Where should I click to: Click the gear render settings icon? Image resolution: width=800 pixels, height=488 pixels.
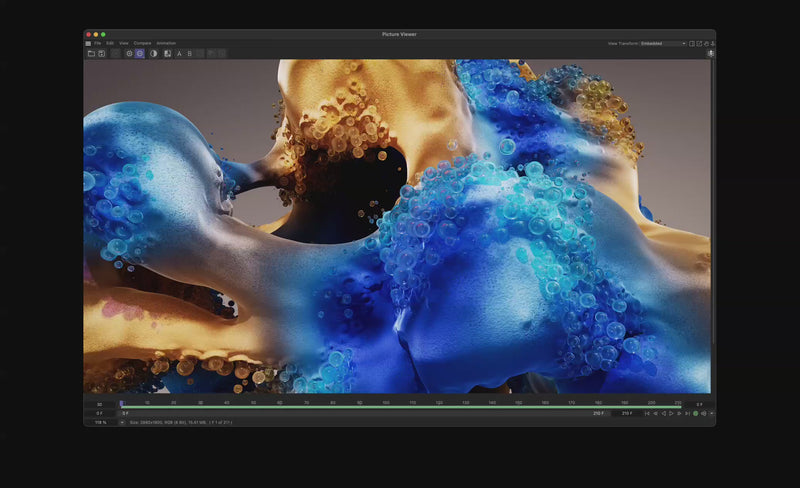[129, 53]
